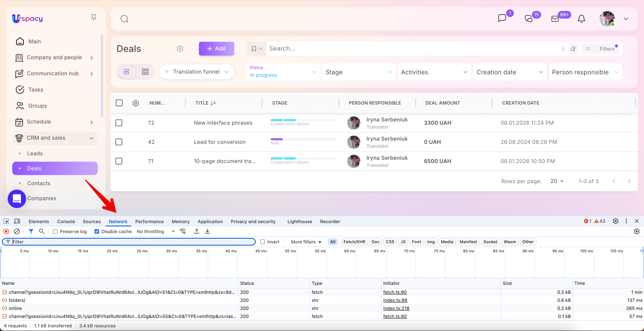Switch to kanban grid view
The image size is (644, 331).
[145, 72]
